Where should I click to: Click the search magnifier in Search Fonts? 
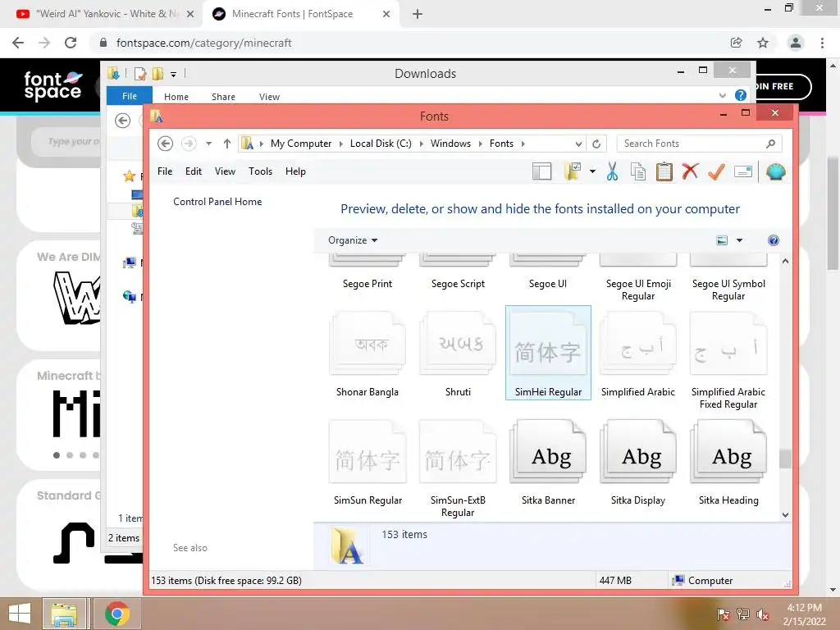click(770, 144)
